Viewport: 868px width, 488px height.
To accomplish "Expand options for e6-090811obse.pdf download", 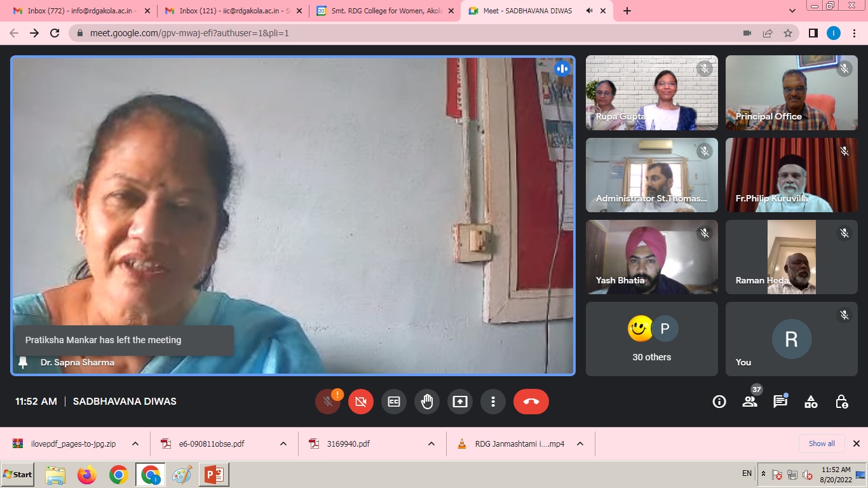I will point(283,444).
